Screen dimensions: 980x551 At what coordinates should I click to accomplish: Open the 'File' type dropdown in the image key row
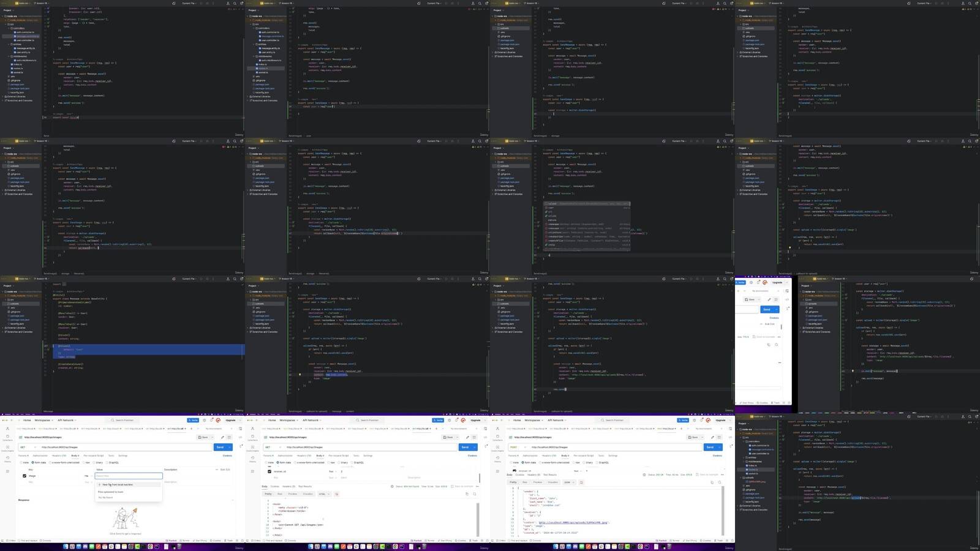coord(88,476)
